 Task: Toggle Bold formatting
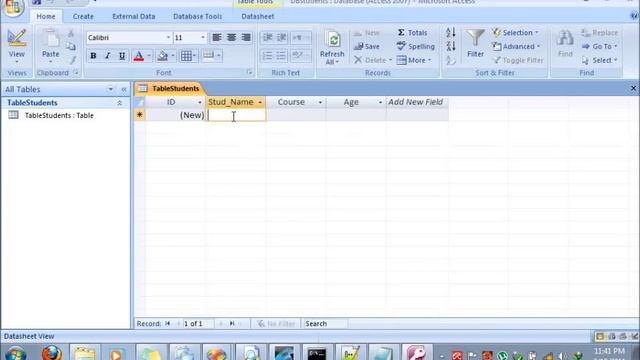[93, 56]
